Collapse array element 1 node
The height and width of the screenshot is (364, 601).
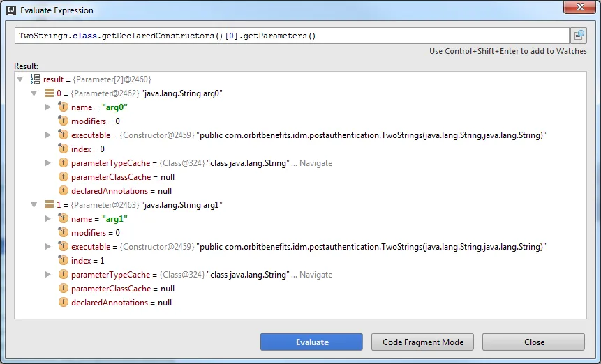click(34, 205)
